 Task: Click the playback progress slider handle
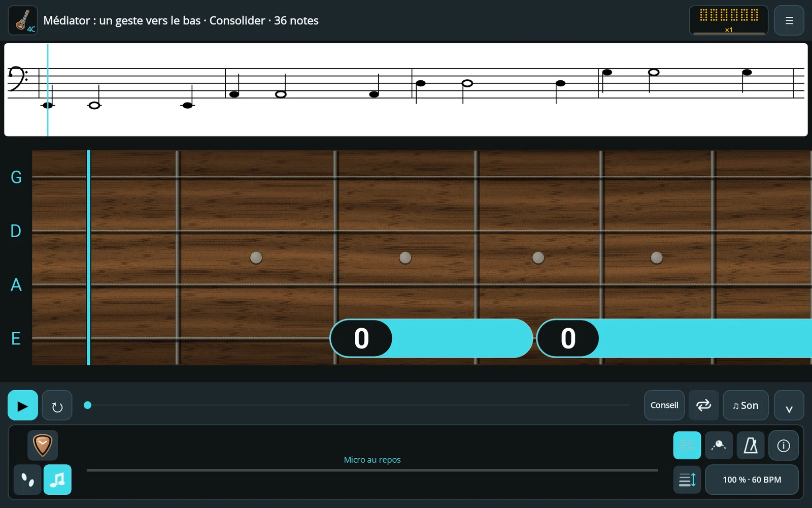pyautogui.click(x=87, y=405)
